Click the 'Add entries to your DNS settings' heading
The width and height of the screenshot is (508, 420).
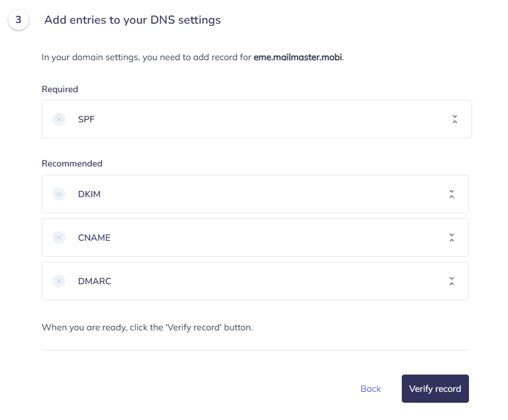(132, 20)
